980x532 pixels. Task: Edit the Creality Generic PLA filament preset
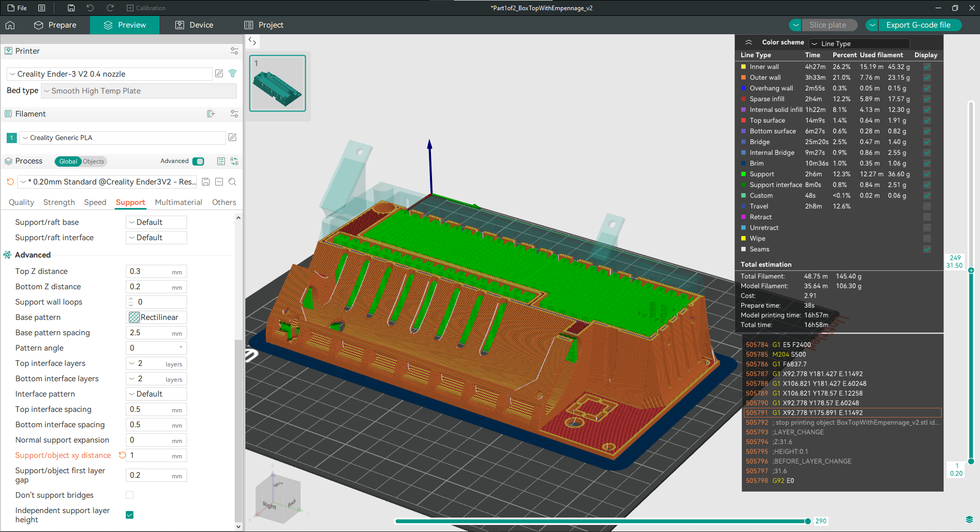(x=232, y=137)
